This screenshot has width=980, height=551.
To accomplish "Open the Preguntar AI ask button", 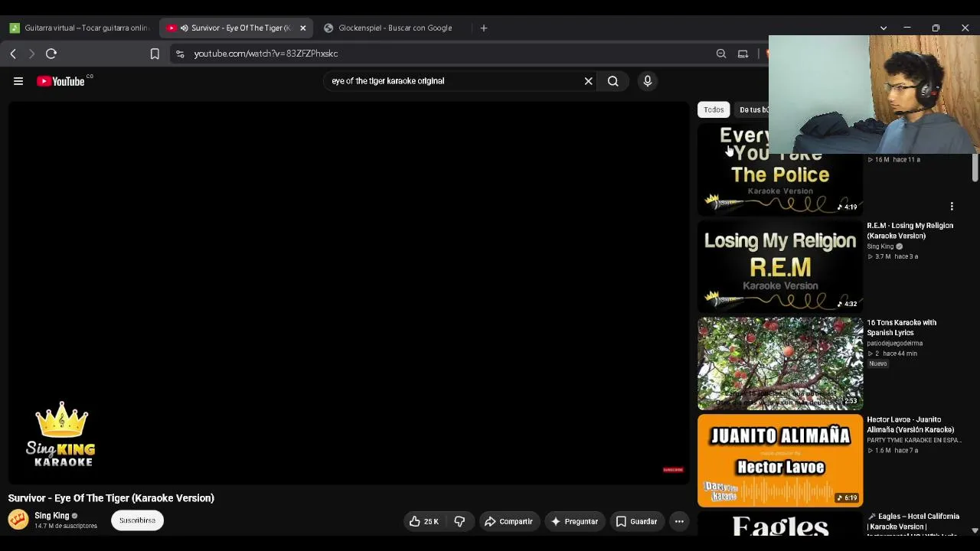I will coord(574,522).
